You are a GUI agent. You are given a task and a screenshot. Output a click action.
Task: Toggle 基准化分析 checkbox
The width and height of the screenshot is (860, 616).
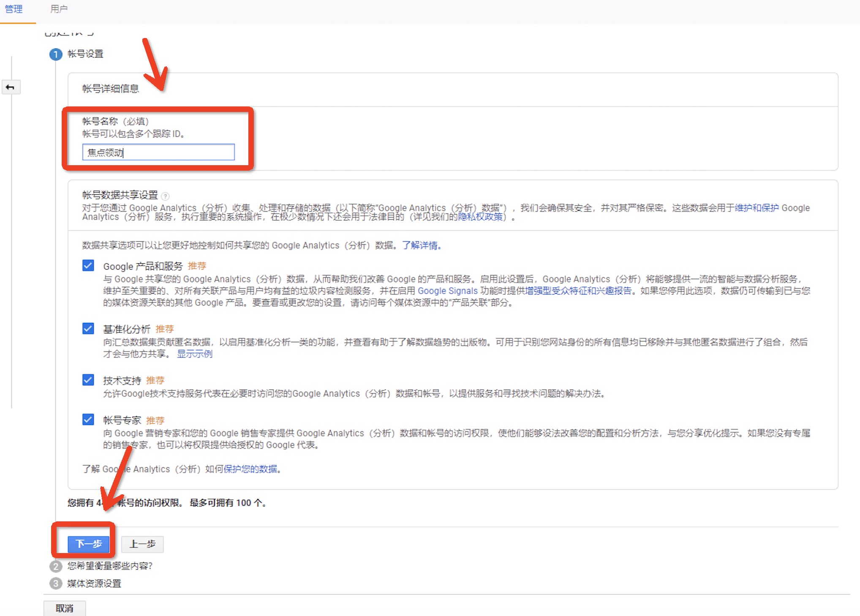coord(88,329)
